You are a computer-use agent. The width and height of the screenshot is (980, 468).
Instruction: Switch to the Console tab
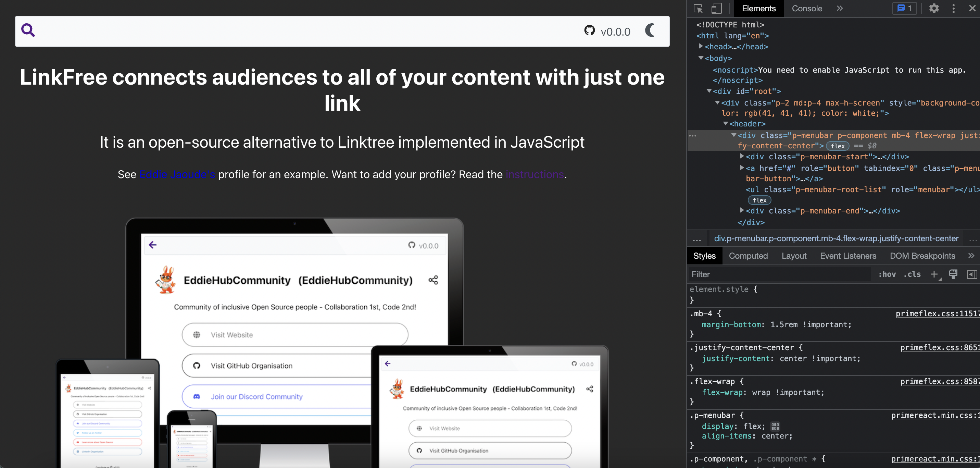click(x=806, y=8)
